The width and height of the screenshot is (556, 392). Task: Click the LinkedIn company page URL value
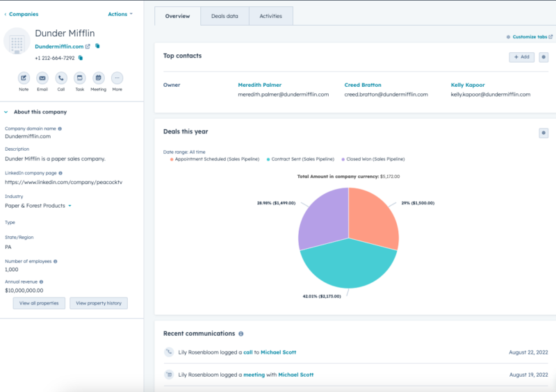pos(63,182)
